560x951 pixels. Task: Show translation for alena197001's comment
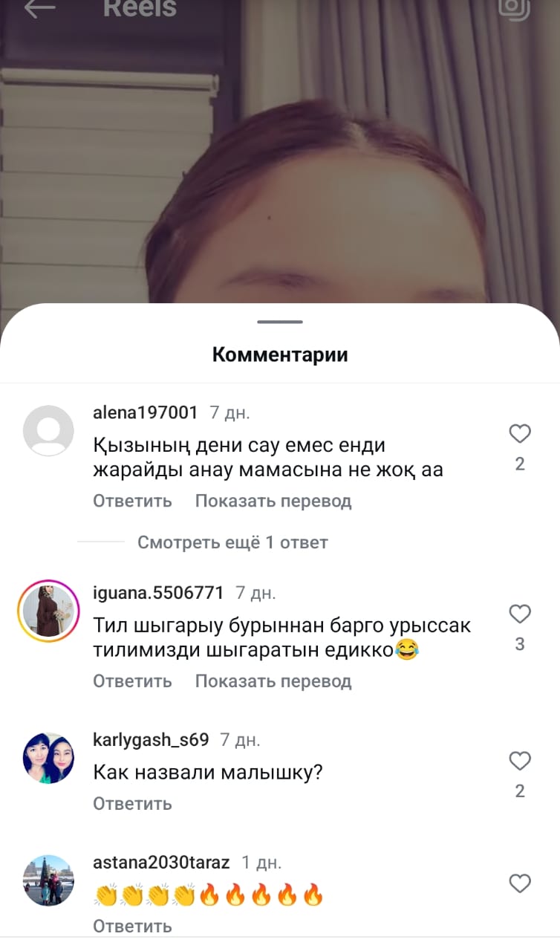[x=273, y=502]
